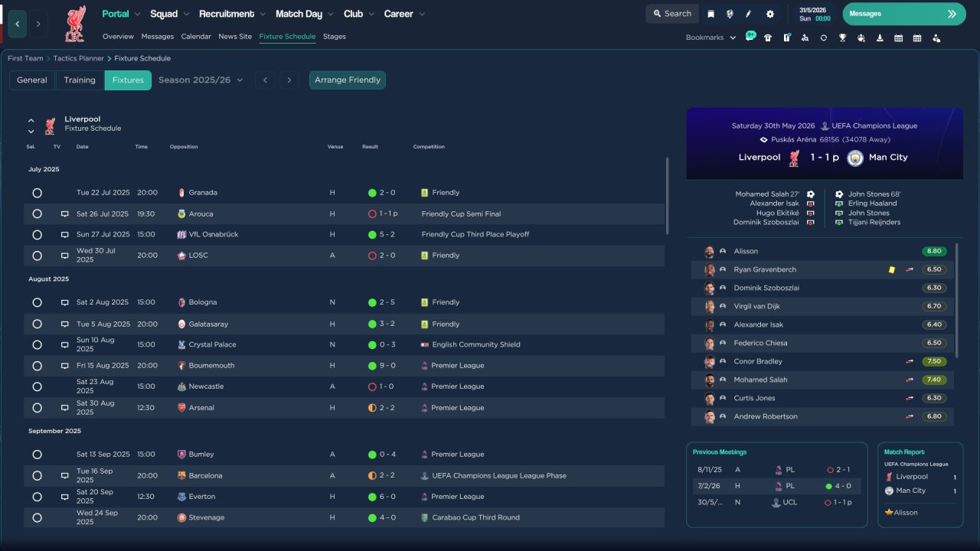Click the bookmark icon beside Search

click(x=711, y=14)
